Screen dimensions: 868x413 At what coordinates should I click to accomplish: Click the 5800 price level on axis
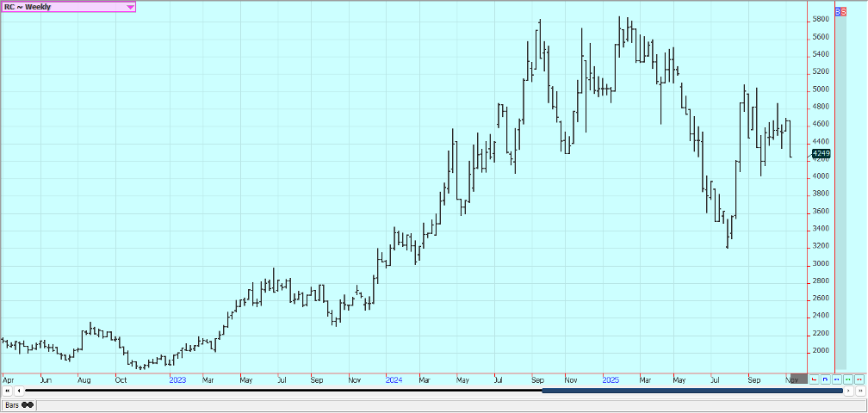tap(820, 19)
